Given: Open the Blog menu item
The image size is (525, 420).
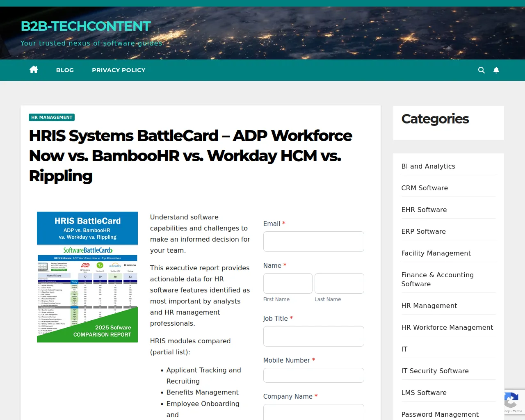Looking at the screenshot, I should point(65,70).
